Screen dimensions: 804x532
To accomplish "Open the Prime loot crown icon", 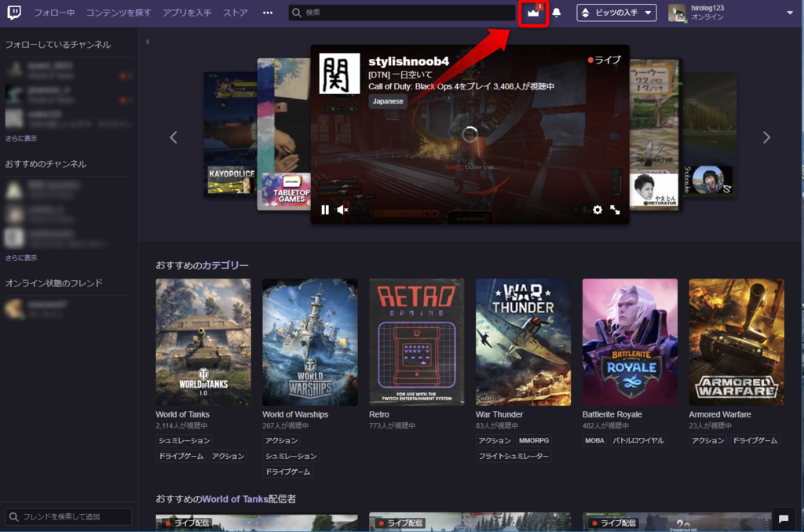I will pos(533,13).
